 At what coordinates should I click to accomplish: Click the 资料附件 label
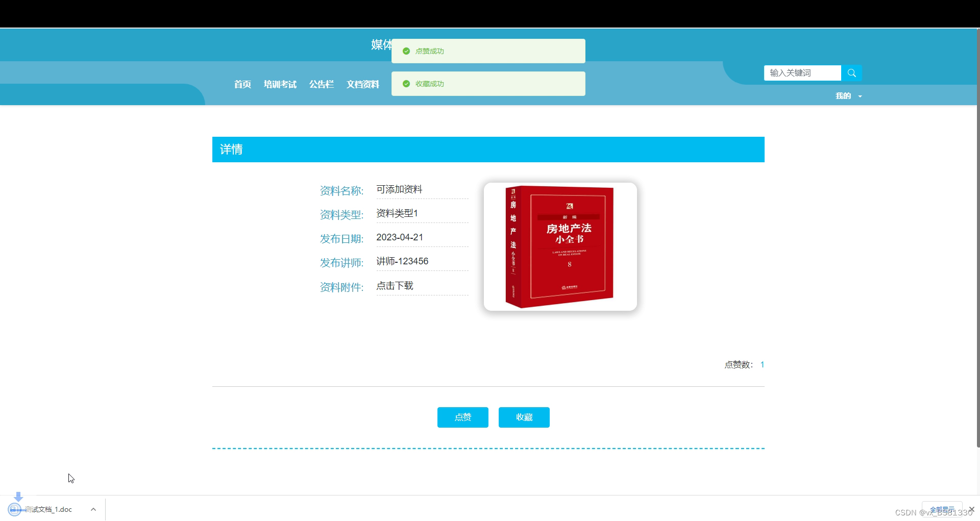(x=341, y=287)
